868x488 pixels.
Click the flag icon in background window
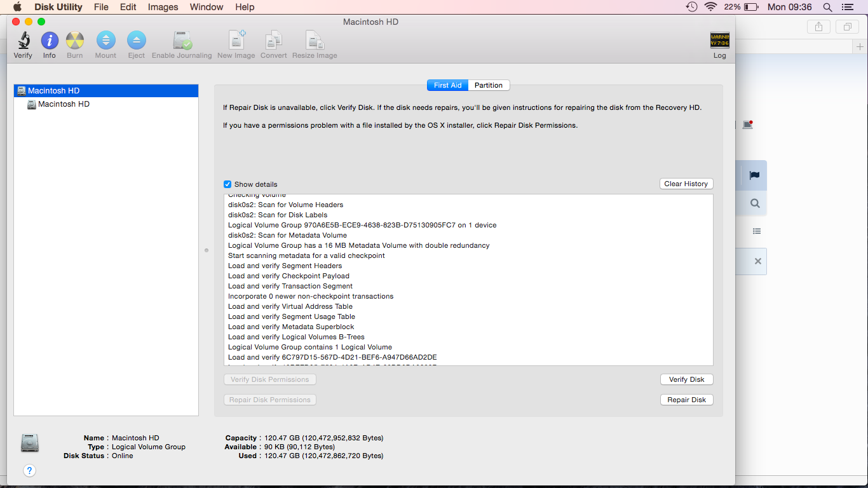(x=754, y=175)
